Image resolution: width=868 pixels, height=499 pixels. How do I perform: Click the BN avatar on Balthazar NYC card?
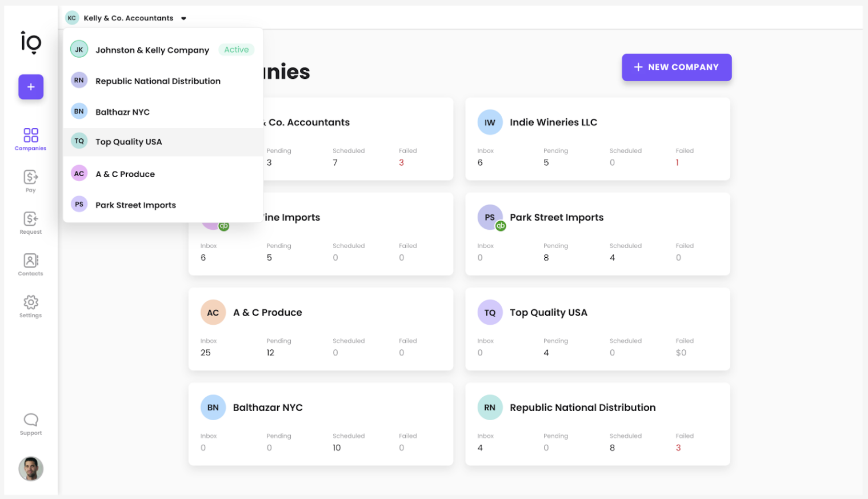(213, 408)
